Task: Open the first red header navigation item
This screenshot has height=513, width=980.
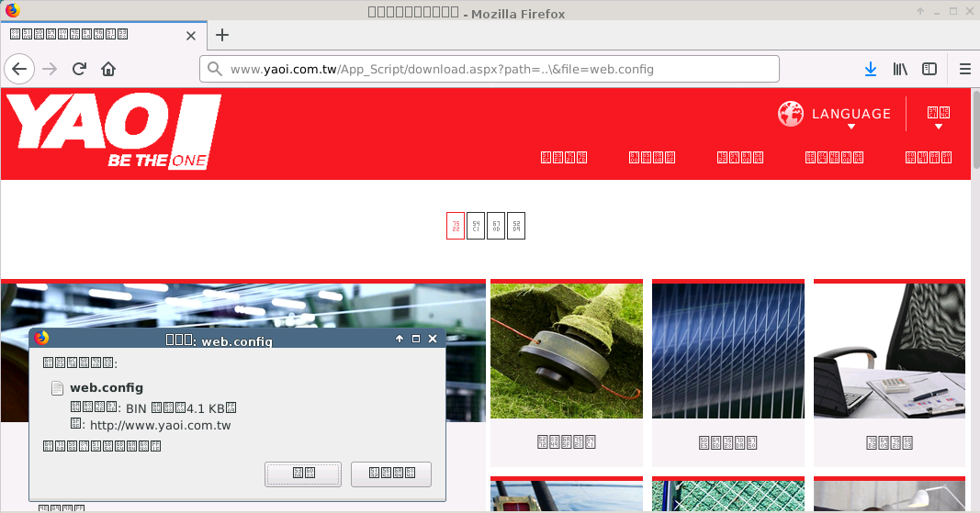Action: click(x=564, y=158)
